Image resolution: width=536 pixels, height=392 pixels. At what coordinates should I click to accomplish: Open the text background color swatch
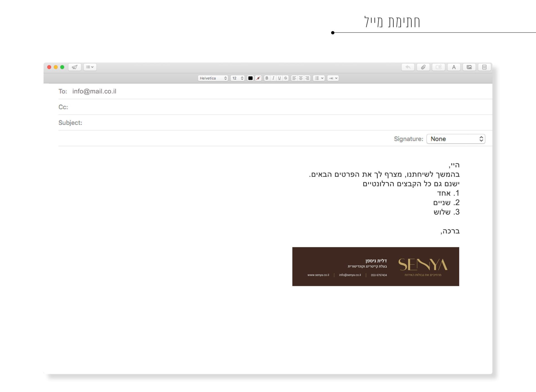point(259,78)
